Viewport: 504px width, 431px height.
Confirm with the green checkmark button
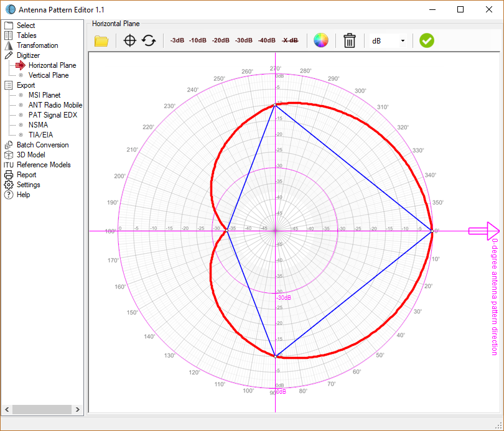tap(426, 40)
